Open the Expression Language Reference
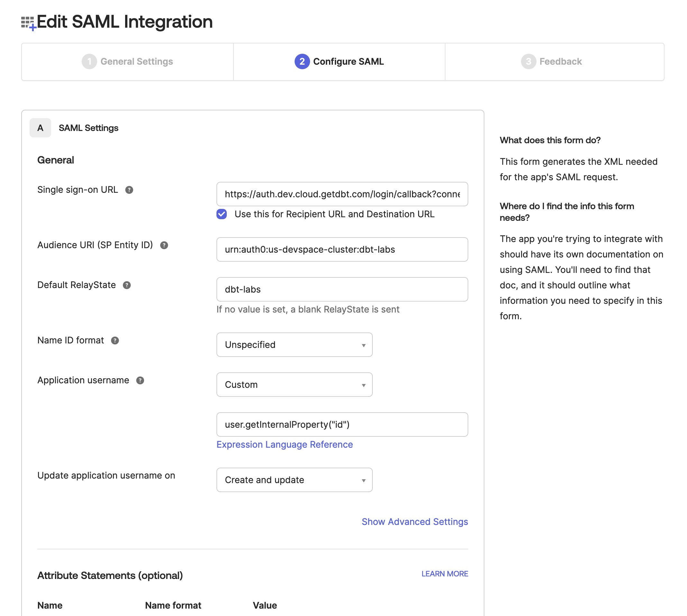The height and width of the screenshot is (616, 687). (284, 444)
